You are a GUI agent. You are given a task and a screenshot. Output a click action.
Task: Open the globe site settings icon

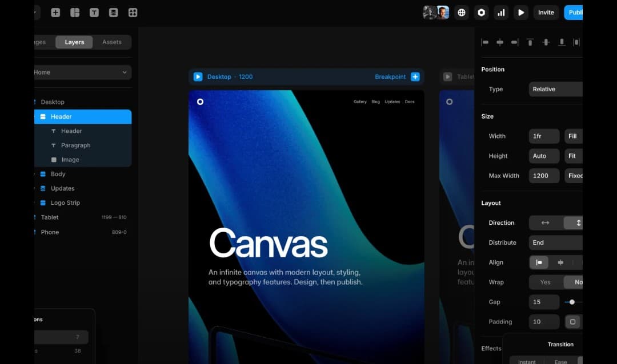[x=462, y=13]
